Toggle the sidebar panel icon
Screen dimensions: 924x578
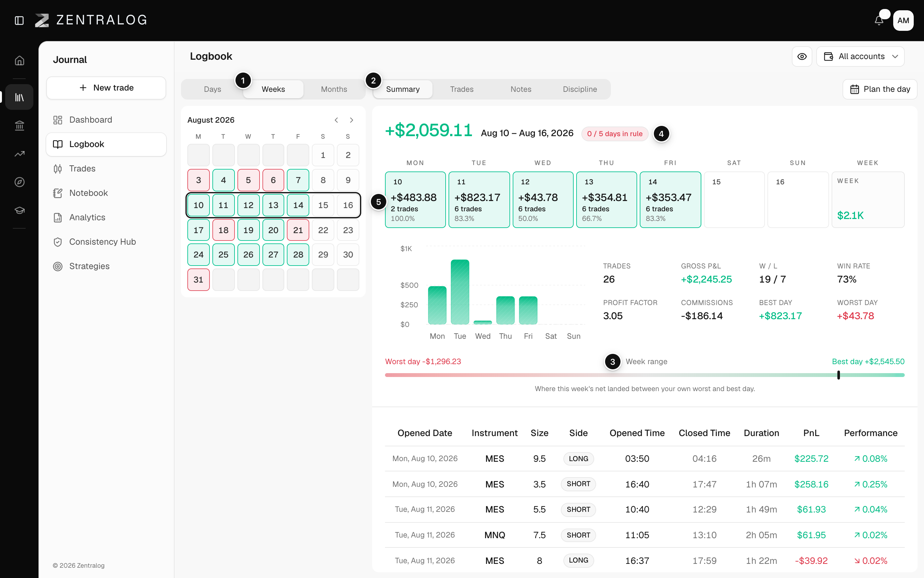19,21
